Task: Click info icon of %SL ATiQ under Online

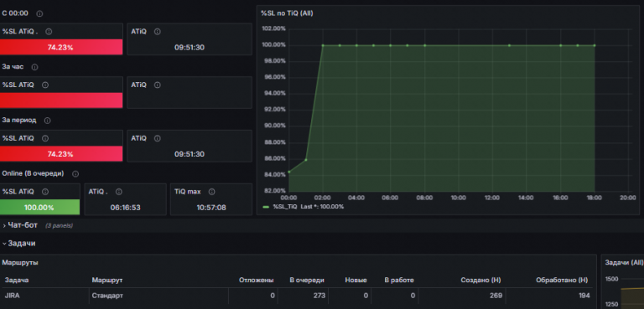Action: 45,192
